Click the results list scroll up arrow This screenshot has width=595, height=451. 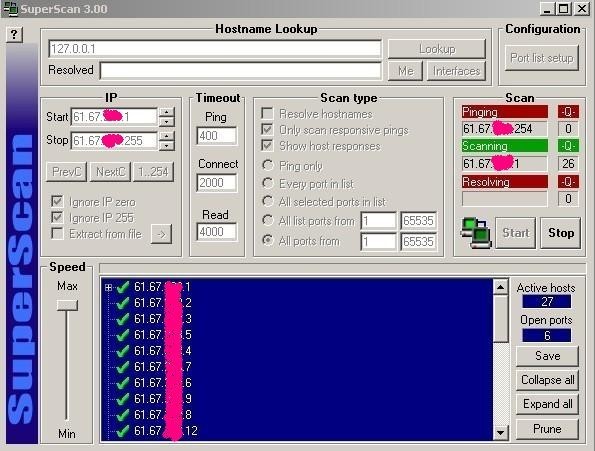[501, 288]
